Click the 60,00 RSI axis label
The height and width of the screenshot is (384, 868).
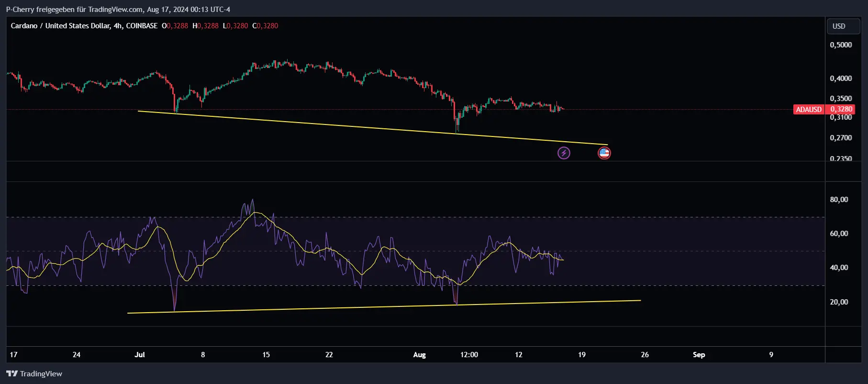coord(839,233)
